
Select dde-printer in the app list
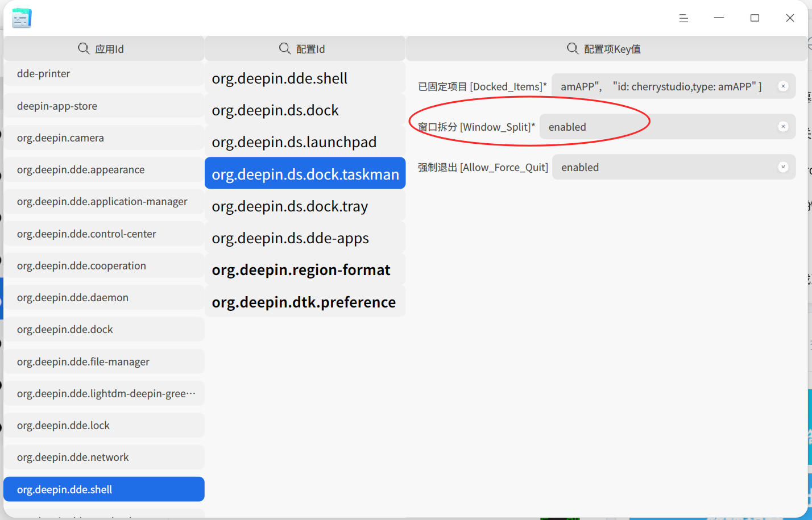(104, 74)
